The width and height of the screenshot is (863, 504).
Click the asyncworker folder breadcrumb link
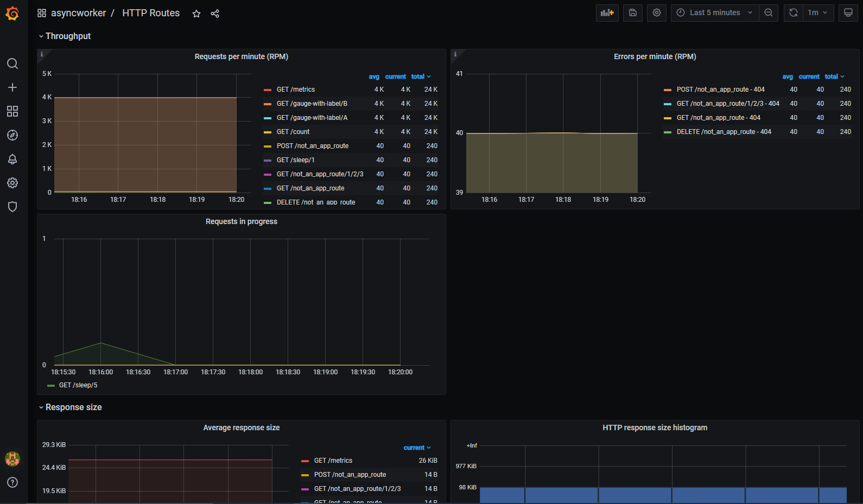point(78,13)
